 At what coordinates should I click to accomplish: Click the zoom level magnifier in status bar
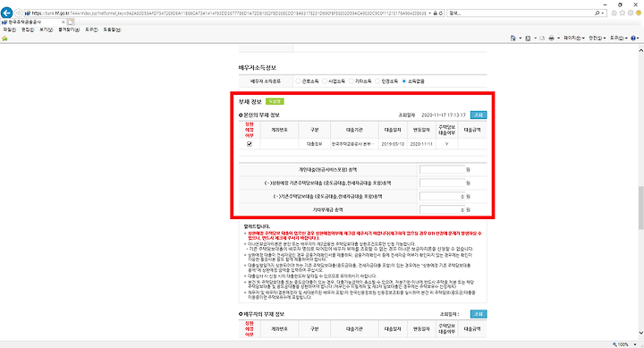tap(614, 344)
